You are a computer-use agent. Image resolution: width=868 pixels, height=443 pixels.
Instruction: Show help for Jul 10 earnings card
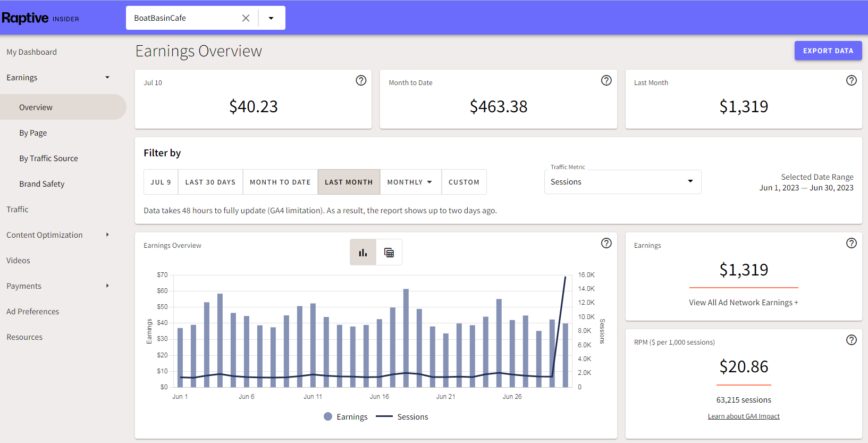361,80
